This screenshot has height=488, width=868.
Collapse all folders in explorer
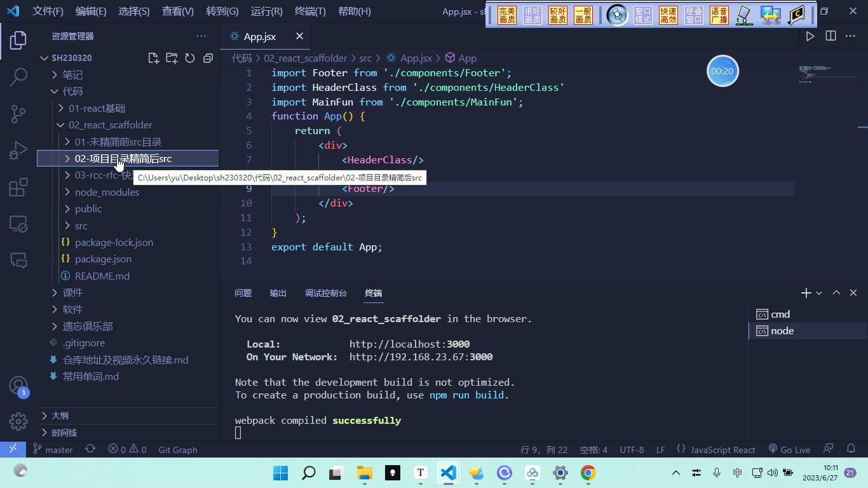[208, 58]
